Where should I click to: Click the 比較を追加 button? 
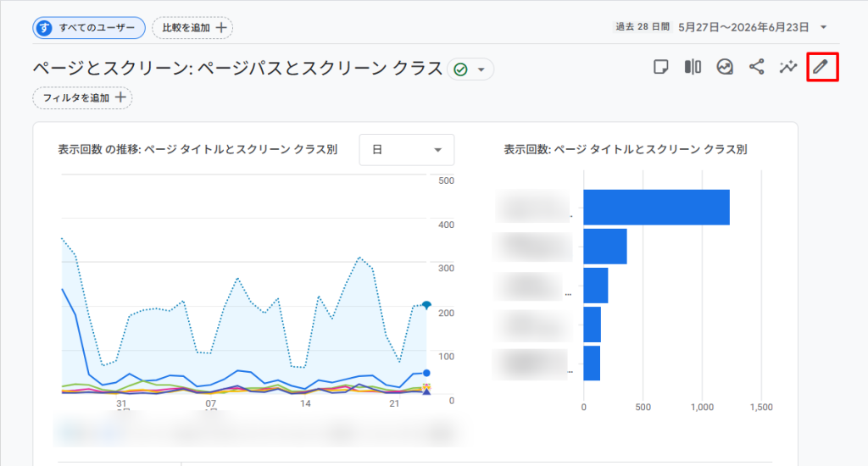(192, 28)
